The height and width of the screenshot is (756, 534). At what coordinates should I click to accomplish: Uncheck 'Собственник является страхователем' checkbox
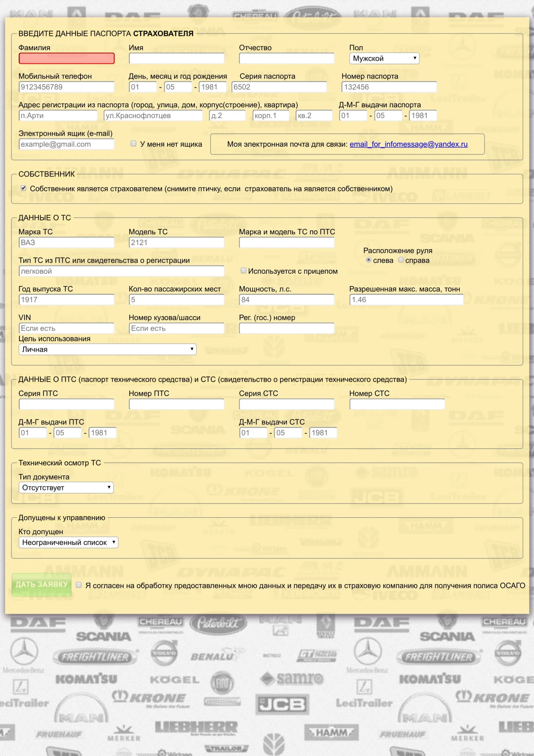[23, 188]
